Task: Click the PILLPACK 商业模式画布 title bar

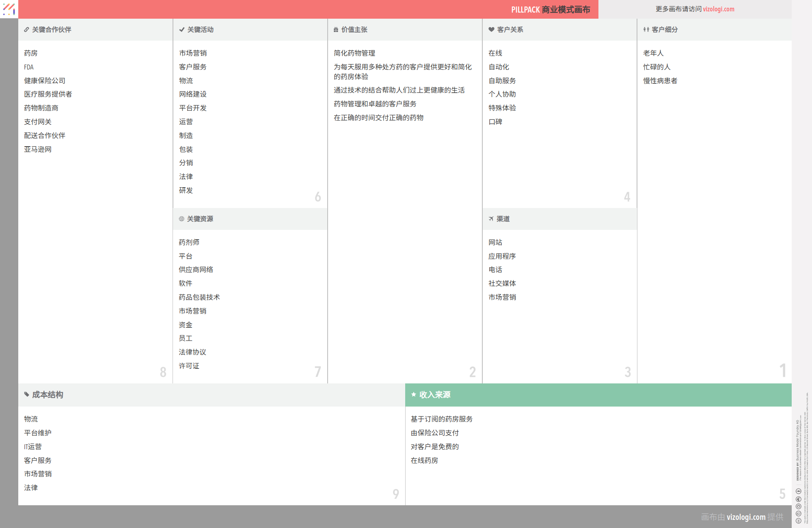Action: (550, 9)
